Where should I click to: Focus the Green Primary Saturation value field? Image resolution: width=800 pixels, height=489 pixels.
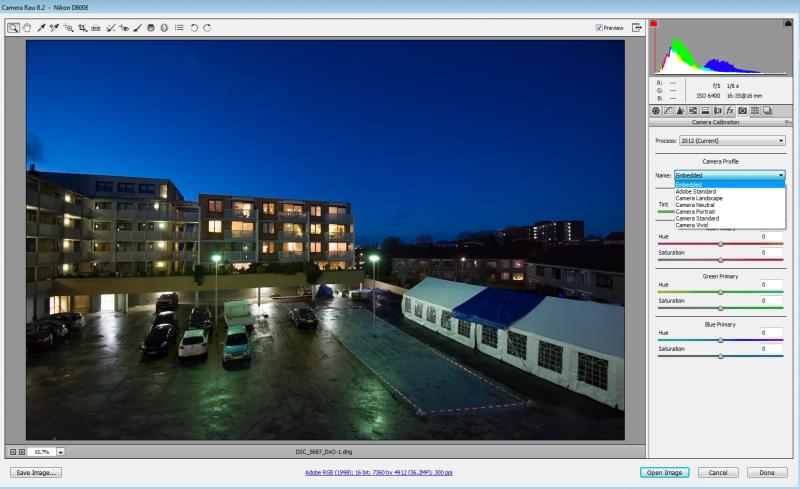coord(771,301)
